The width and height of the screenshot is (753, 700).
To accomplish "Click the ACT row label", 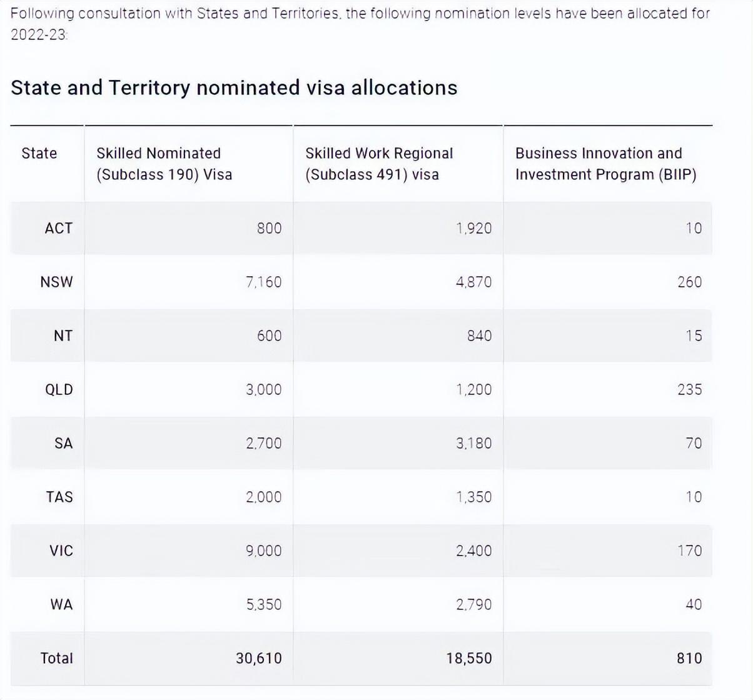I will [59, 228].
